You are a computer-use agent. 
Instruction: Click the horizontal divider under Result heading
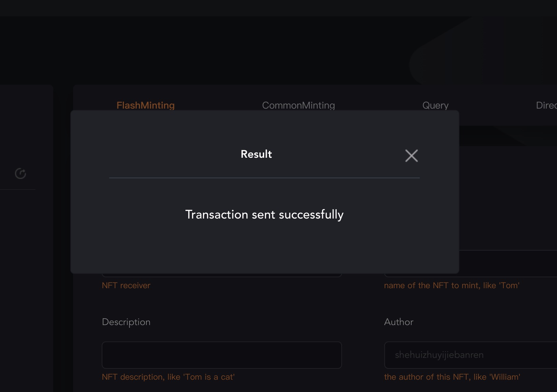click(x=264, y=178)
